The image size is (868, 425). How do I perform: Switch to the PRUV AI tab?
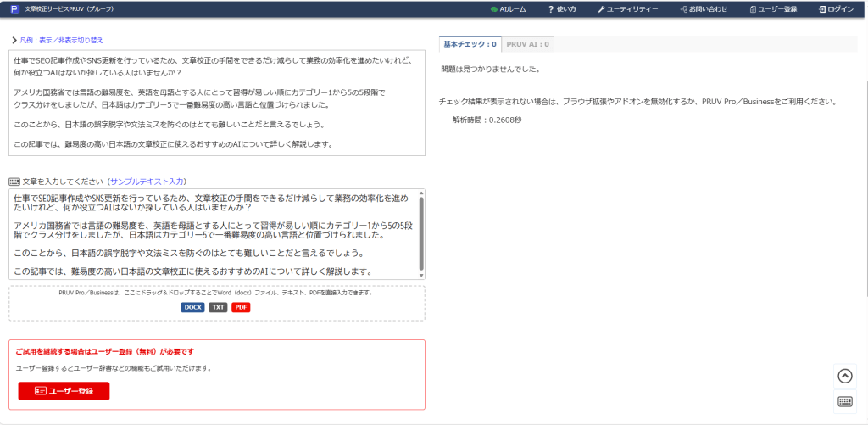[x=528, y=44]
